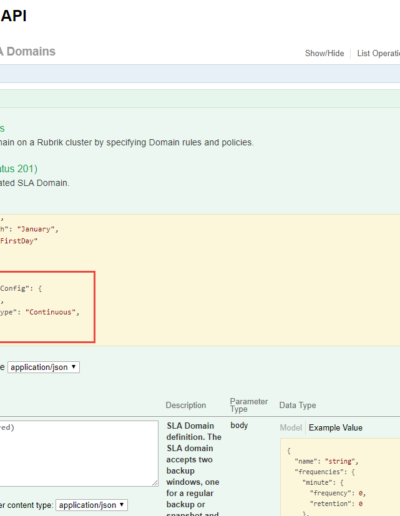Image resolution: width=400 pixels, height=516 pixels.
Task: Click the Show/Hide link
Action: 324,53
